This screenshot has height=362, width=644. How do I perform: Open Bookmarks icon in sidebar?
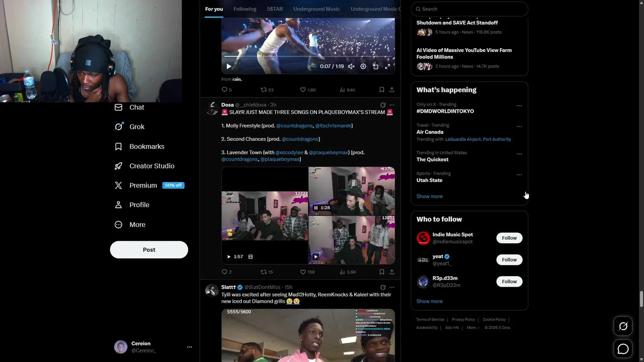pos(118,146)
